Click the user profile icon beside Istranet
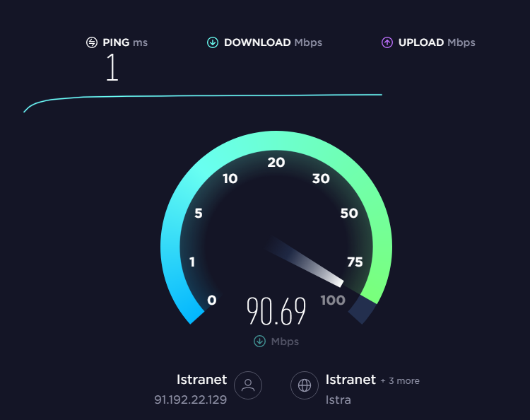The height and width of the screenshot is (420, 530). pos(248,385)
